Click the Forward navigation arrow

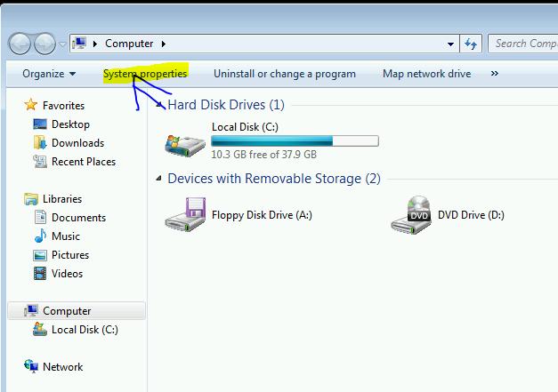pos(44,44)
